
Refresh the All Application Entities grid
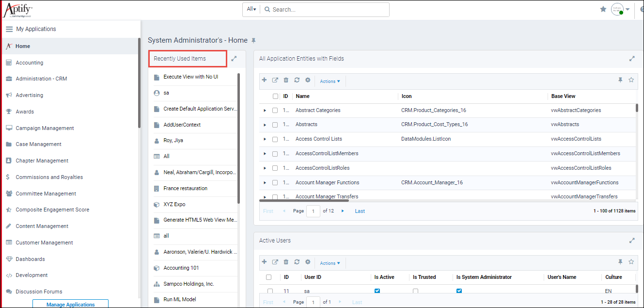click(x=297, y=80)
